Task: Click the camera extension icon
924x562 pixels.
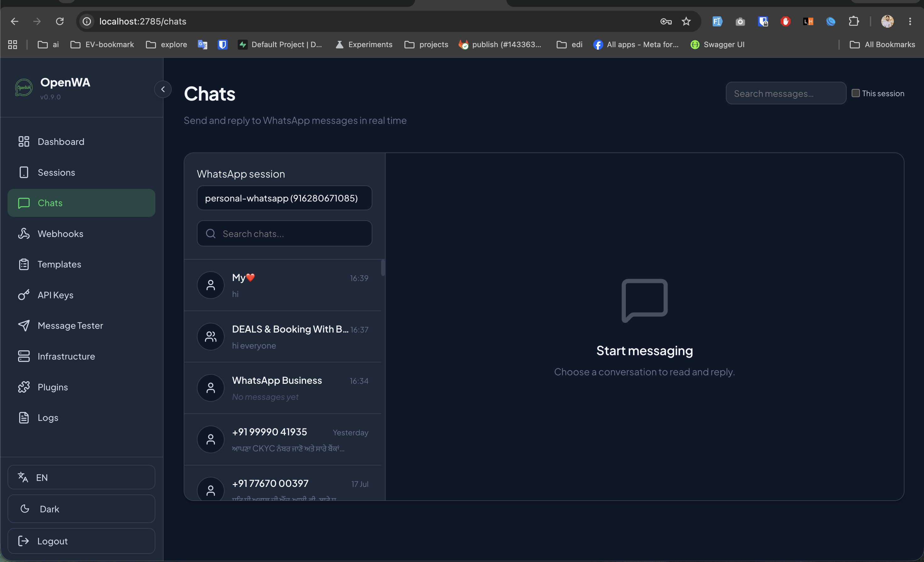Action: (x=740, y=21)
